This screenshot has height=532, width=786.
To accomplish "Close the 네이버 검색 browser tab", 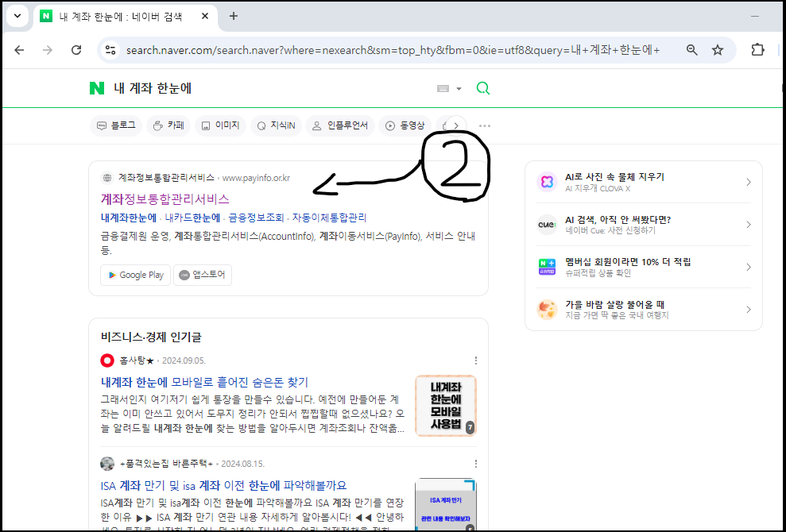I will tap(205, 16).
